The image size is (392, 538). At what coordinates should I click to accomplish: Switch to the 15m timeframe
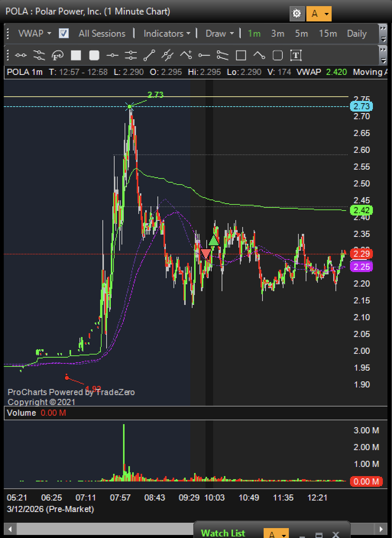[x=328, y=33]
